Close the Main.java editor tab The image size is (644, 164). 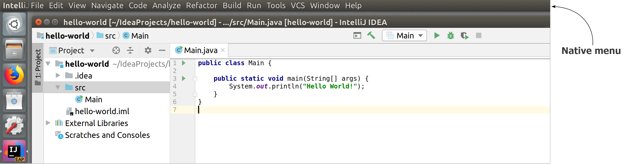pos(223,50)
